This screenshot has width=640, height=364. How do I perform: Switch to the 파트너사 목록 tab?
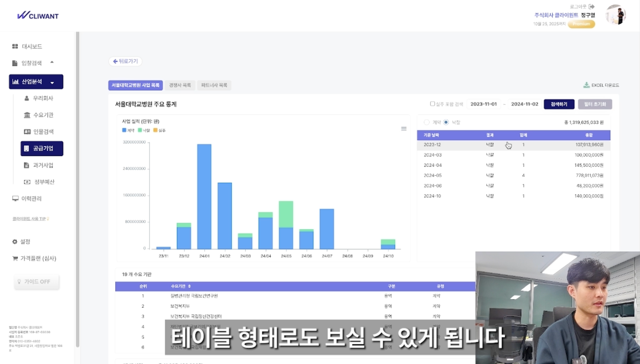214,85
